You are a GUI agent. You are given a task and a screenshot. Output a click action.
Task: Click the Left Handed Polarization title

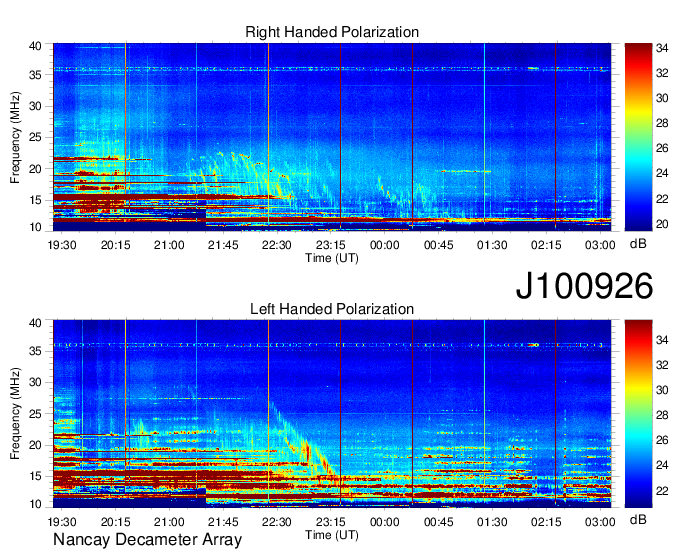[332, 309]
